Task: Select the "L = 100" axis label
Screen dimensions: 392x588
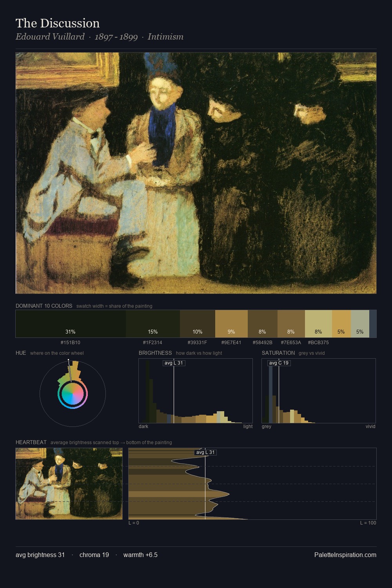Action: [368, 523]
